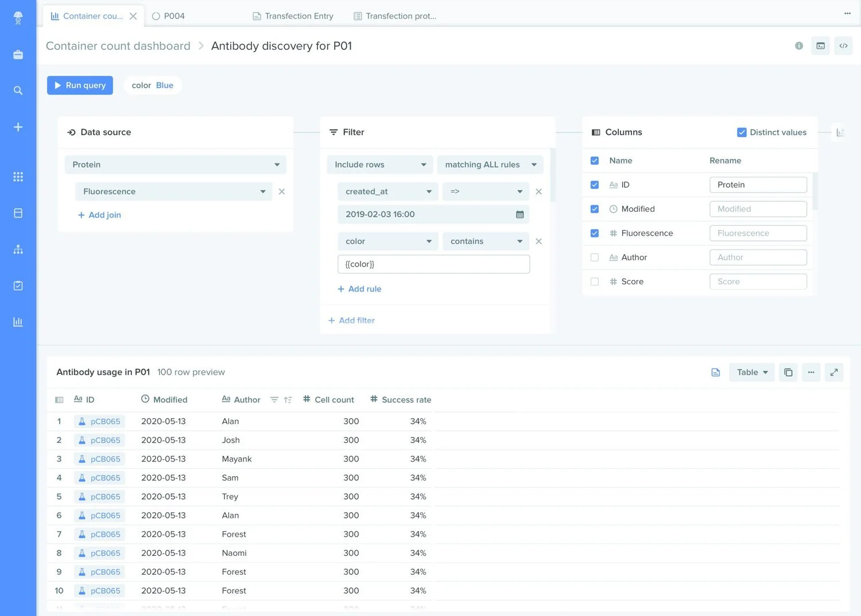
Task: Click the Author column filter icon
Action: point(274,400)
